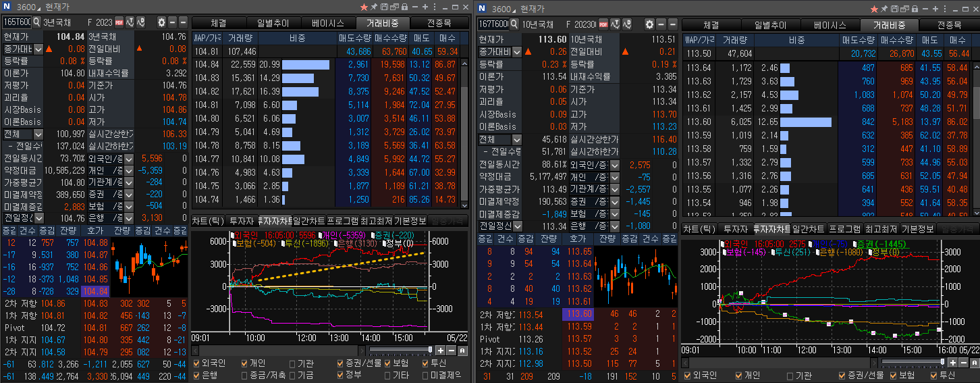This screenshot has height=383, width=980.
Task: Open the 보험 row dropdown in 3년국채 window
Action: 130,207
